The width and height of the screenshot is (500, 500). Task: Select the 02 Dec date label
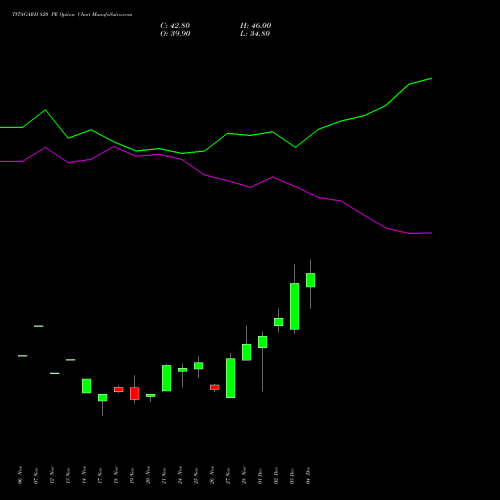point(276,475)
